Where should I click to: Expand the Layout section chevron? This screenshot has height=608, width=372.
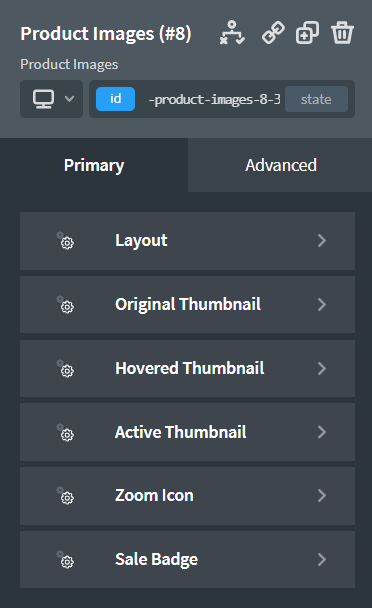click(x=322, y=240)
